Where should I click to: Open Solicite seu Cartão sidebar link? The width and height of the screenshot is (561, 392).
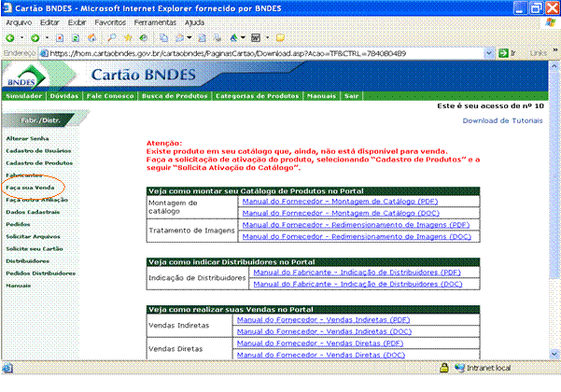pos(35,248)
